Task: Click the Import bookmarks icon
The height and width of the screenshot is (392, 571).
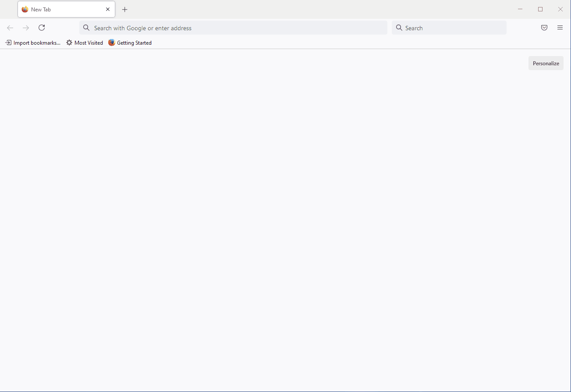Action: (x=9, y=42)
